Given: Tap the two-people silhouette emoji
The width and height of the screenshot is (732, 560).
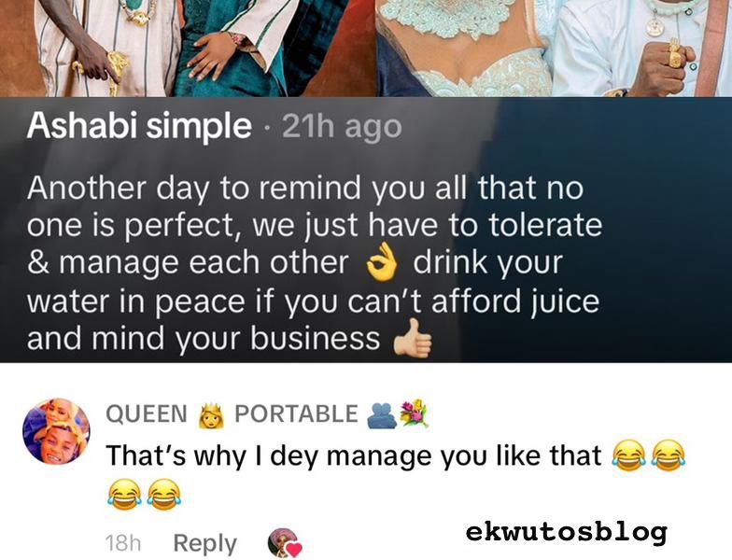Looking at the screenshot, I should 382,415.
